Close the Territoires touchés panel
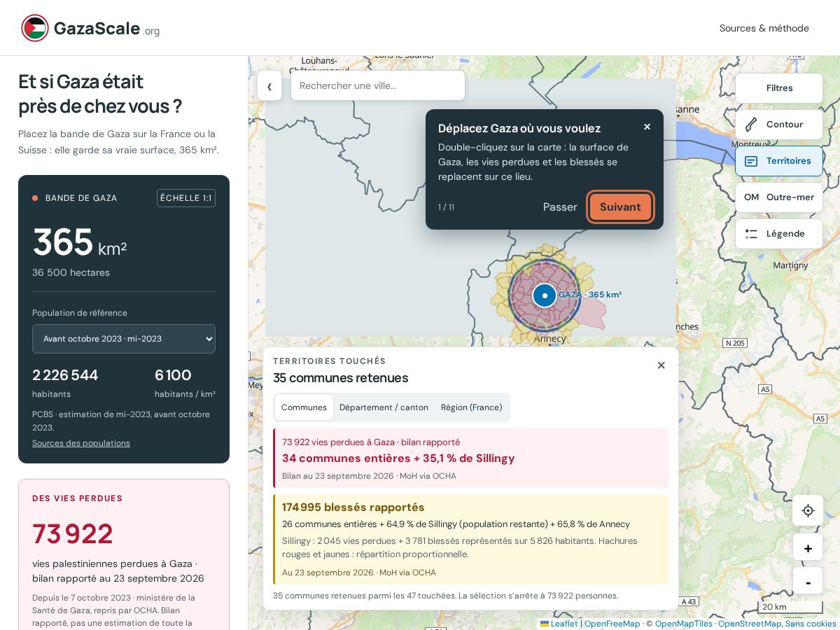The width and height of the screenshot is (840, 630). pyautogui.click(x=661, y=365)
